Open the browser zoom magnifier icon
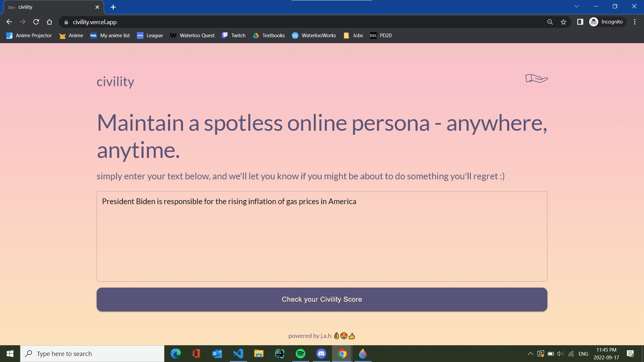Viewport: 644px width, 362px height. [x=550, y=22]
